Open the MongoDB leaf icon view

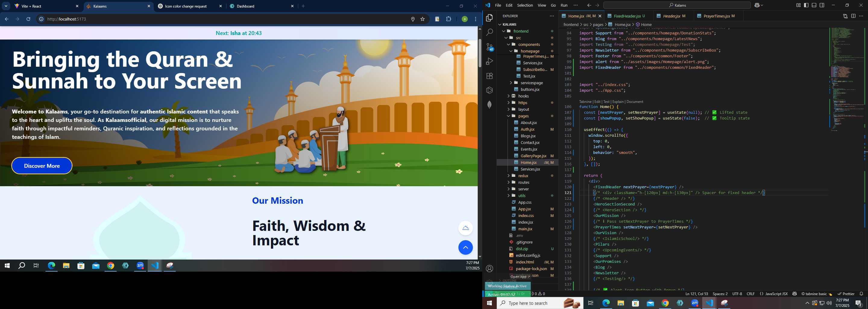click(x=489, y=105)
